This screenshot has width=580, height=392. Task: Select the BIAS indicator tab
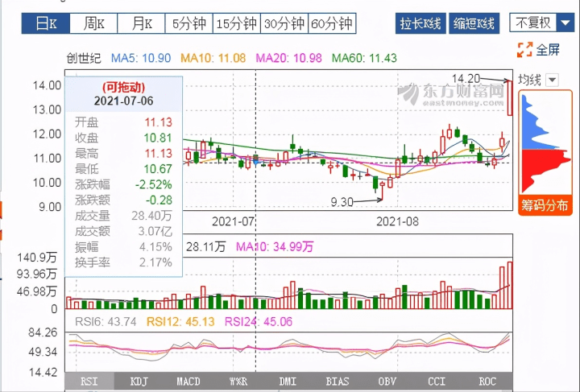point(338,381)
